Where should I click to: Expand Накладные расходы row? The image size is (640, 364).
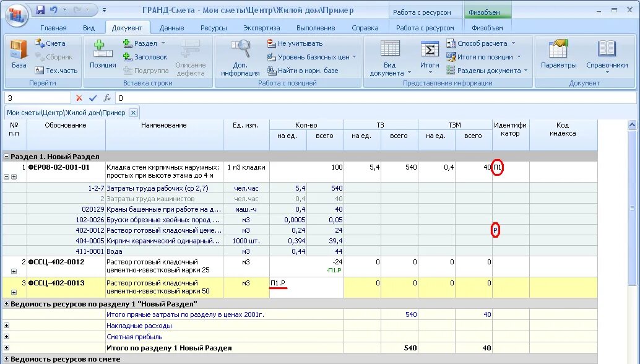point(6,325)
